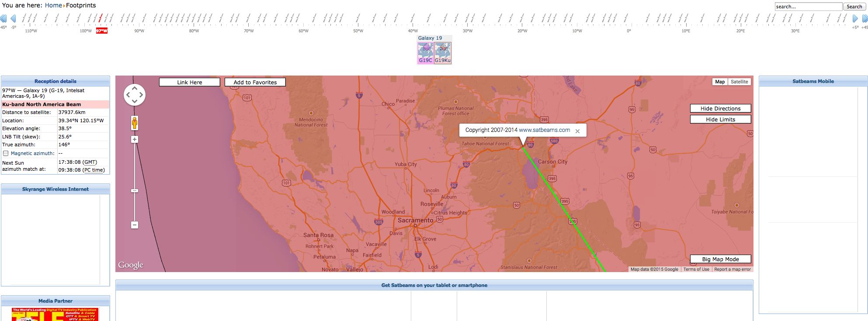Click the highway 505 shield near Woodland
This screenshot has height=321, width=868.
[x=378, y=222]
